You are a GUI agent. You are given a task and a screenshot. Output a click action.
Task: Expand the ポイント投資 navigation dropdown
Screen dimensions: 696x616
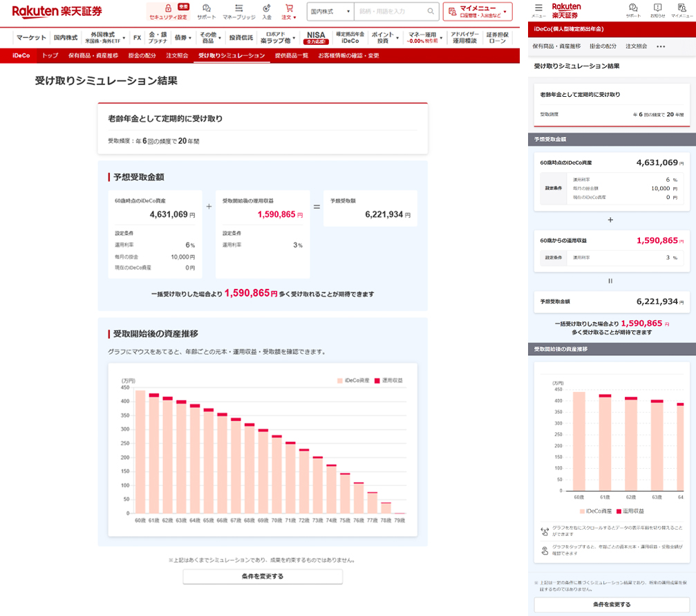[x=385, y=38]
